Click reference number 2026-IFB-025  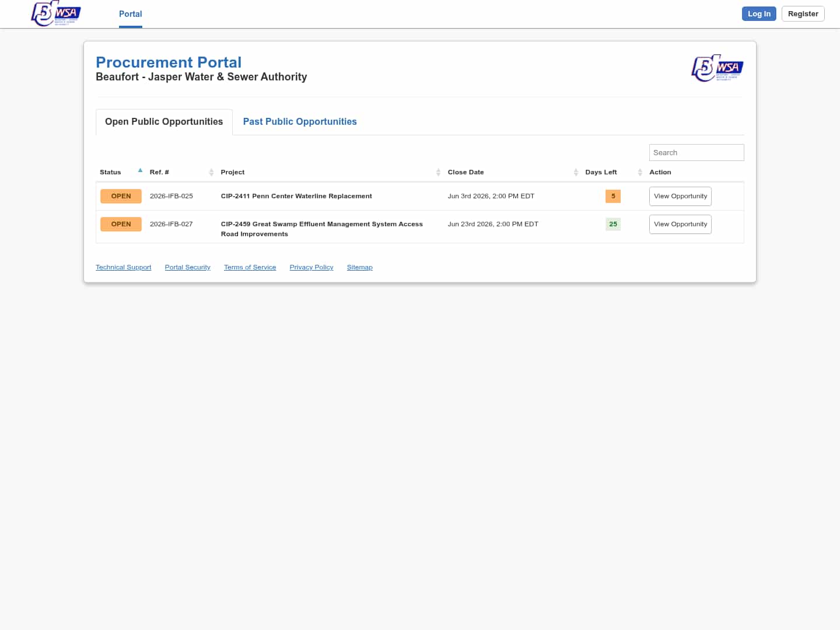[171, 197]
